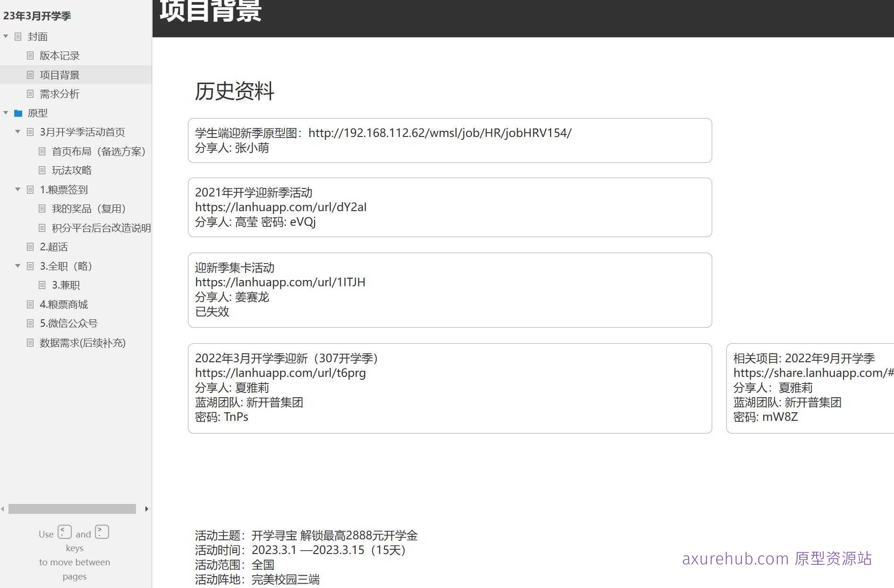Click the page icon next to 玩法攻略
Viewport: 894px width, 588px height.
point(42,170)
